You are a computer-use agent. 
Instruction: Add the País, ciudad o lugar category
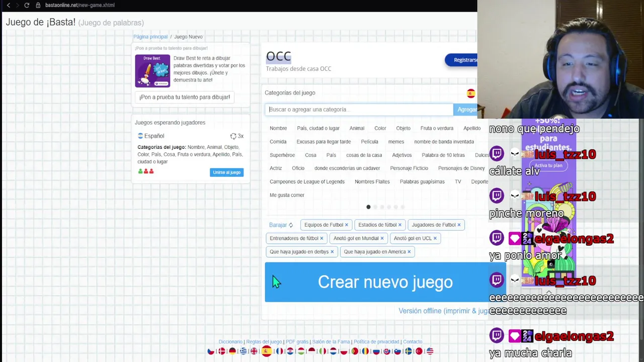click(318, 128)
